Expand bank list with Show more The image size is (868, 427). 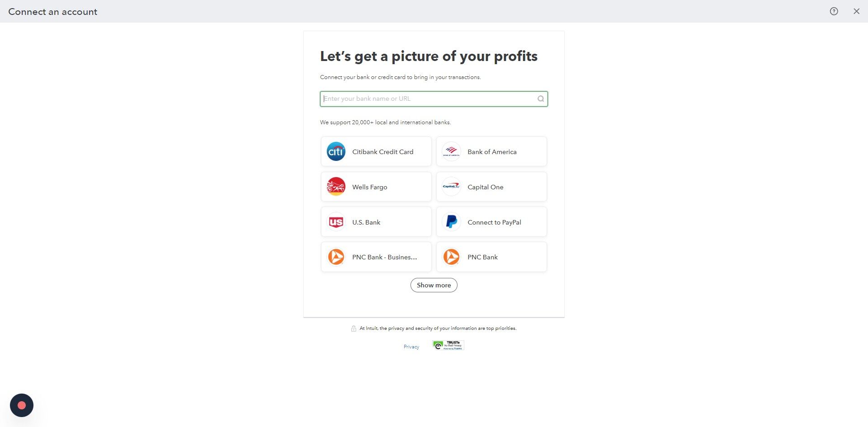pos(434,285)
